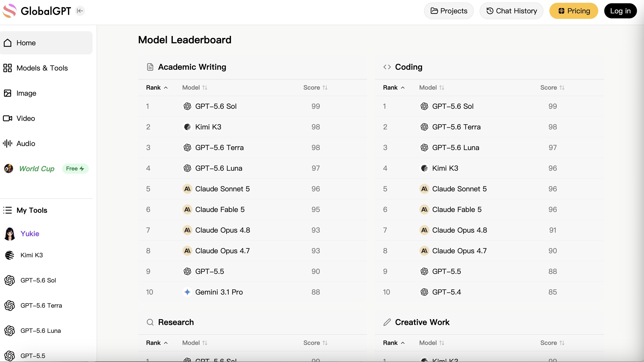The height and width of the screenshot is (362, 644).
Task: Sort Creative Work table by Model
Action: (432, 343)
